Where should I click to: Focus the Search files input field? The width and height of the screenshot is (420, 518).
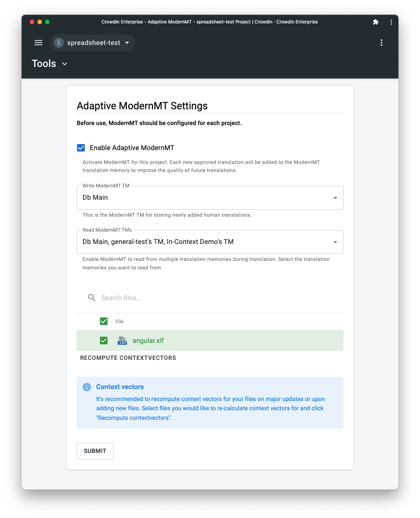pos(219,298)
